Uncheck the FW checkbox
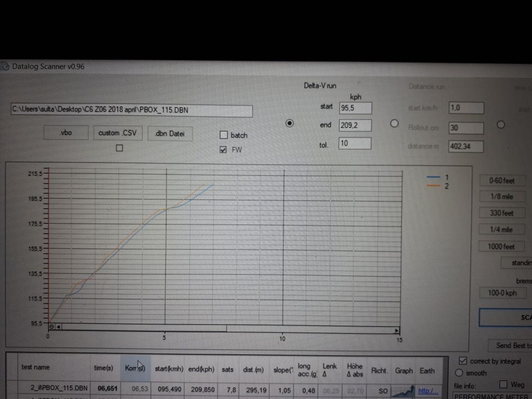 click(x=224, y=150)
